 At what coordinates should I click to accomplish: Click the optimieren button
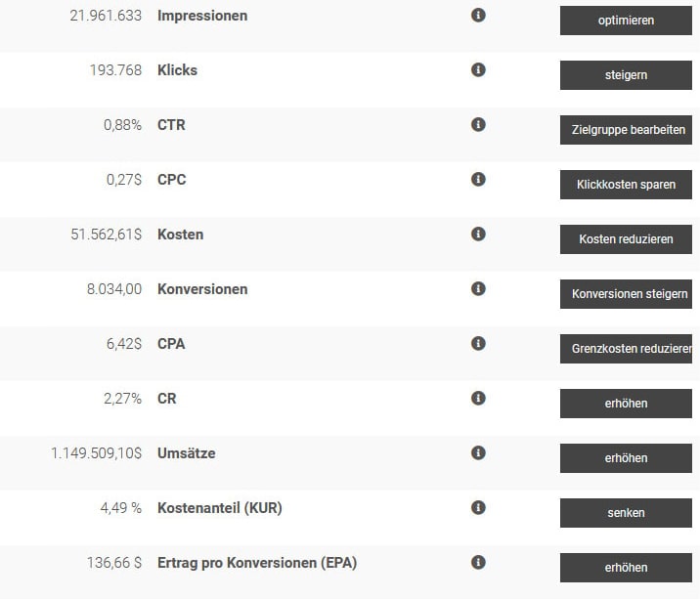(626, 21)
